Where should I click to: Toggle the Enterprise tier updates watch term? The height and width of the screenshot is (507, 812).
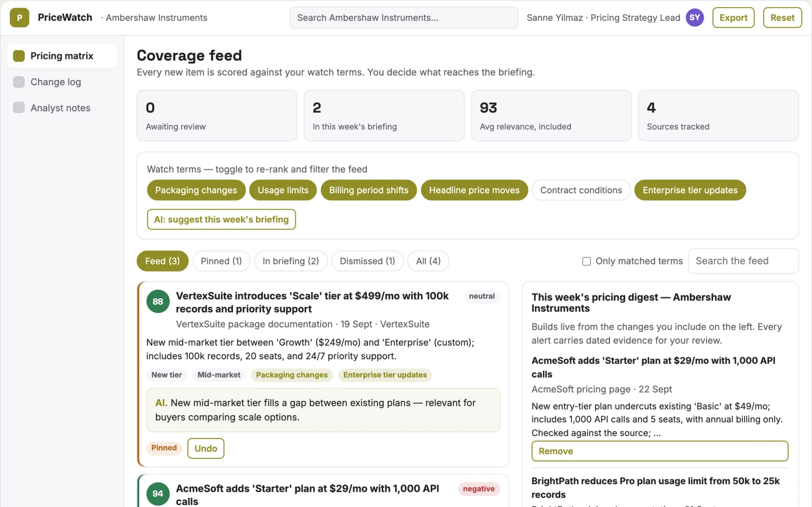(690, 190)
